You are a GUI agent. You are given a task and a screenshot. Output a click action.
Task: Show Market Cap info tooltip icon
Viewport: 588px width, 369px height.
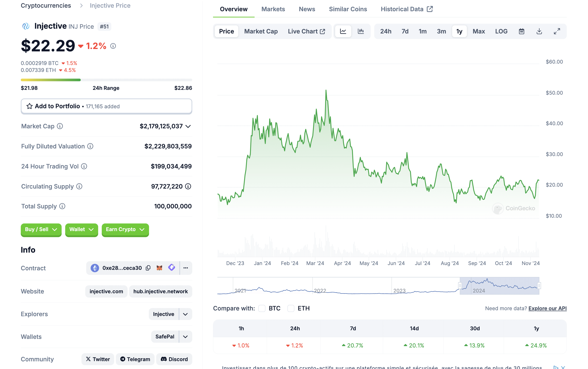pos(60,126)
